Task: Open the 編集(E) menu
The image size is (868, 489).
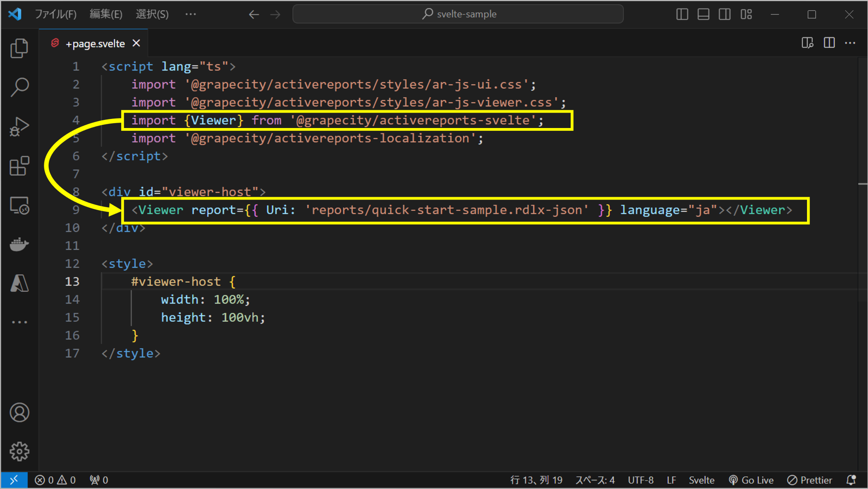Action: coord(106,14)
